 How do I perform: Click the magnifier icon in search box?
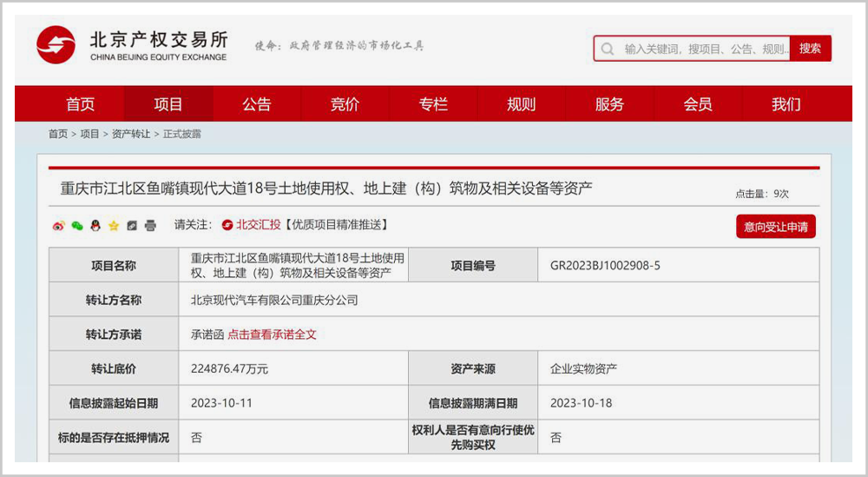pos(608,49)
